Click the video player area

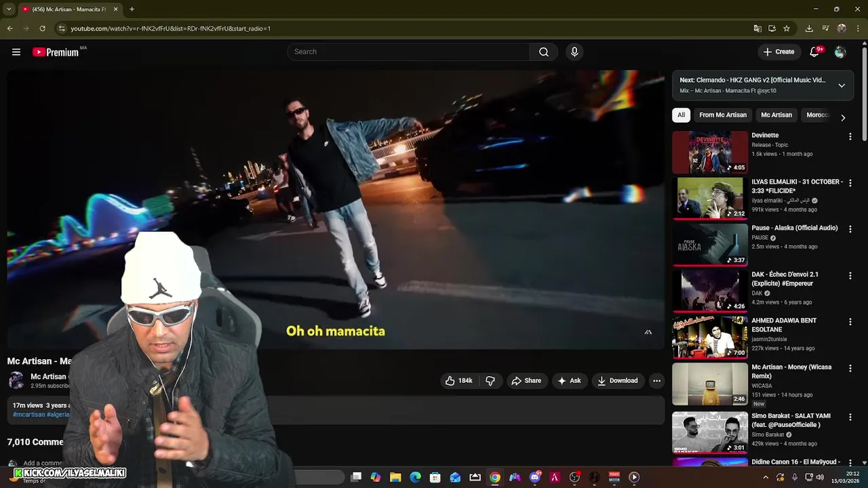point(336,209)
